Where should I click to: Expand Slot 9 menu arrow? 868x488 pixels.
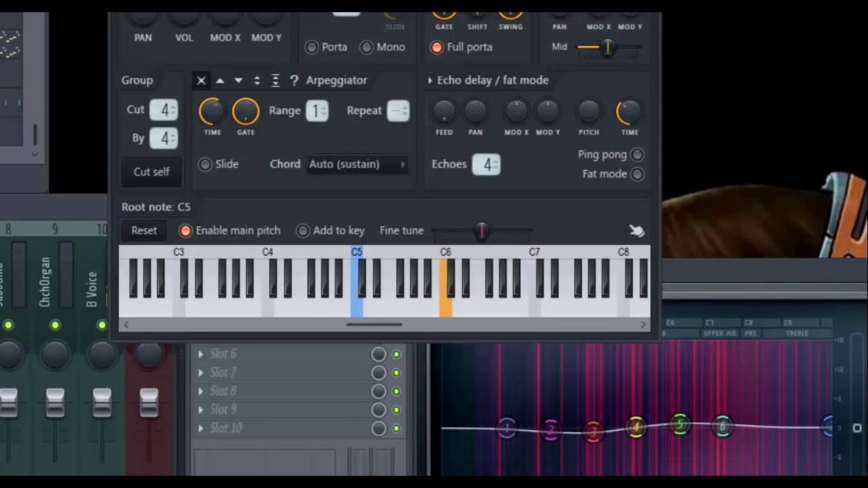click(201, 410)
